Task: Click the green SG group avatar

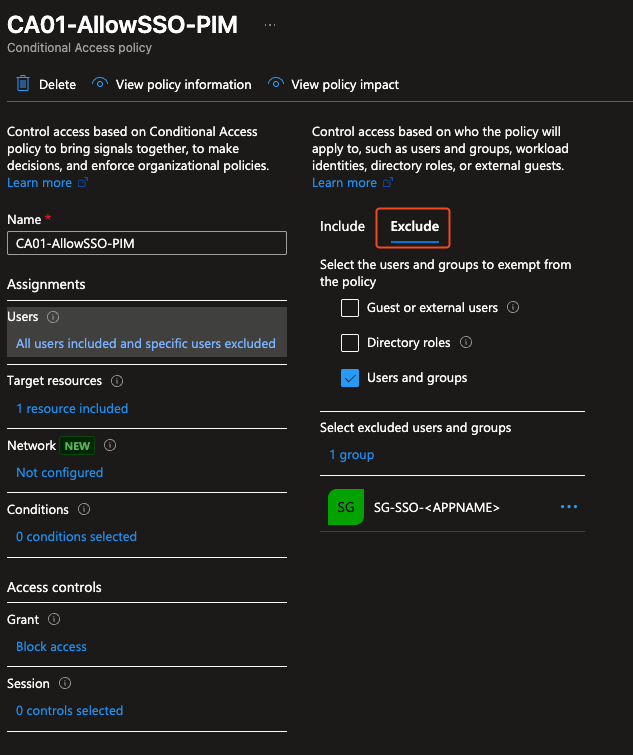Action: coord(345,507)
